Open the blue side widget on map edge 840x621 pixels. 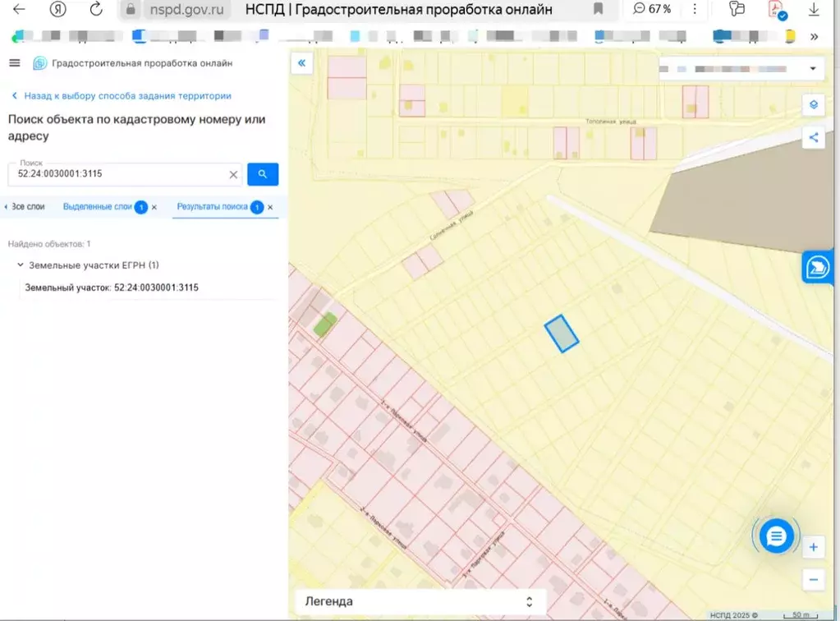coord(819,268)
